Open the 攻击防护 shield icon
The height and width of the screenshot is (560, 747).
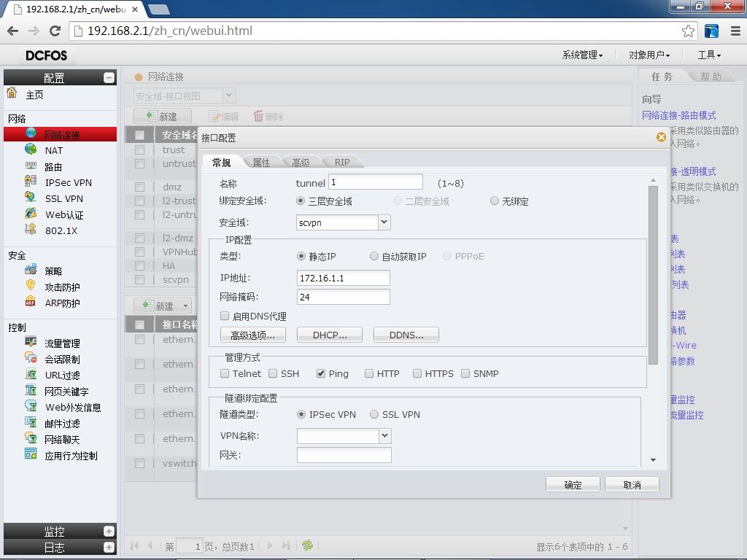point(31,286)
